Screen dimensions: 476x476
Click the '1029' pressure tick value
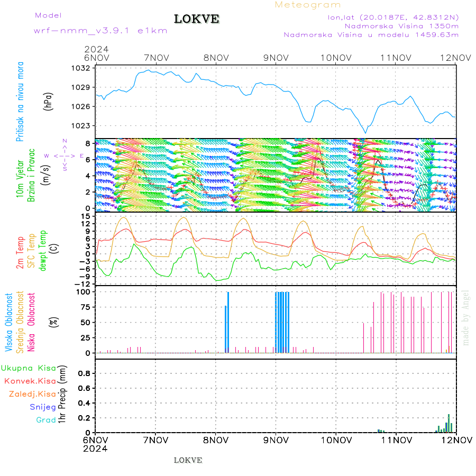[x=81, y=87]
